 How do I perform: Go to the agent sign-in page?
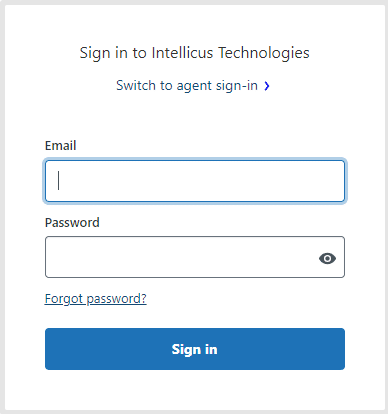click(193, 86)
